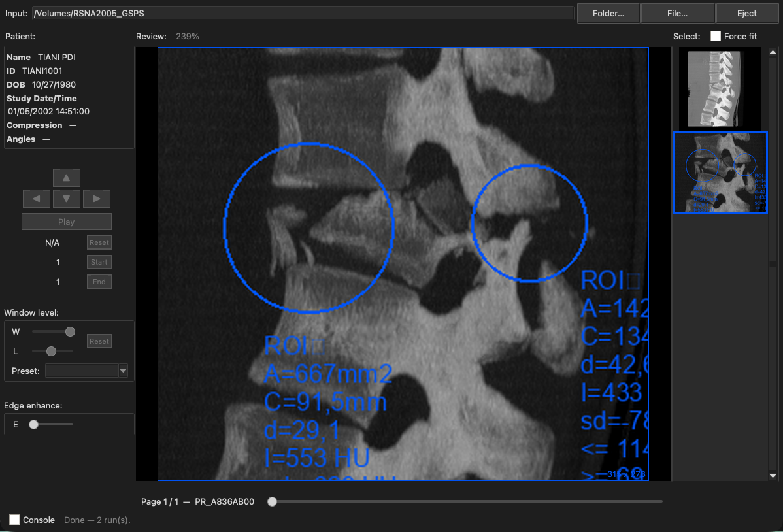Adjust the L window level slider

51,352
